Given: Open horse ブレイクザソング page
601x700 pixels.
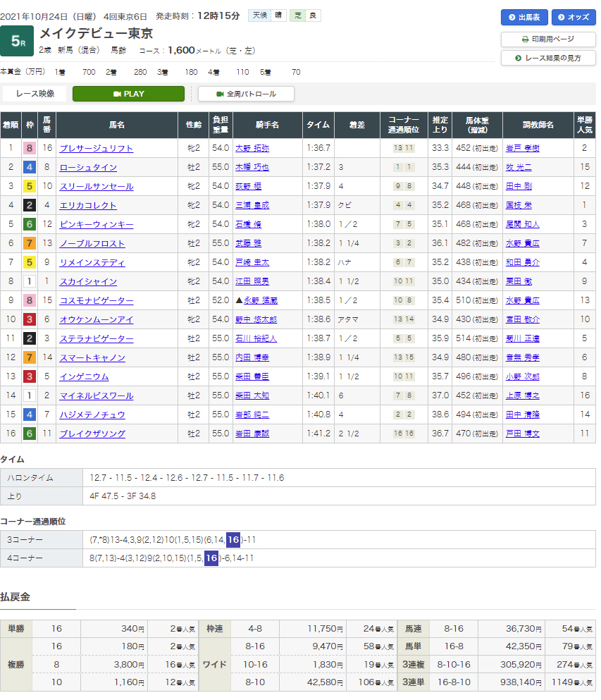Looking at the screenshot, I should [x=92, y=434].
